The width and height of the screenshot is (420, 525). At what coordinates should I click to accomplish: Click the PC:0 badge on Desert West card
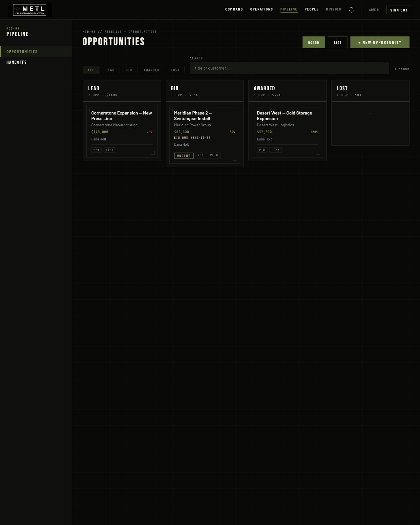tap(276, 150)
